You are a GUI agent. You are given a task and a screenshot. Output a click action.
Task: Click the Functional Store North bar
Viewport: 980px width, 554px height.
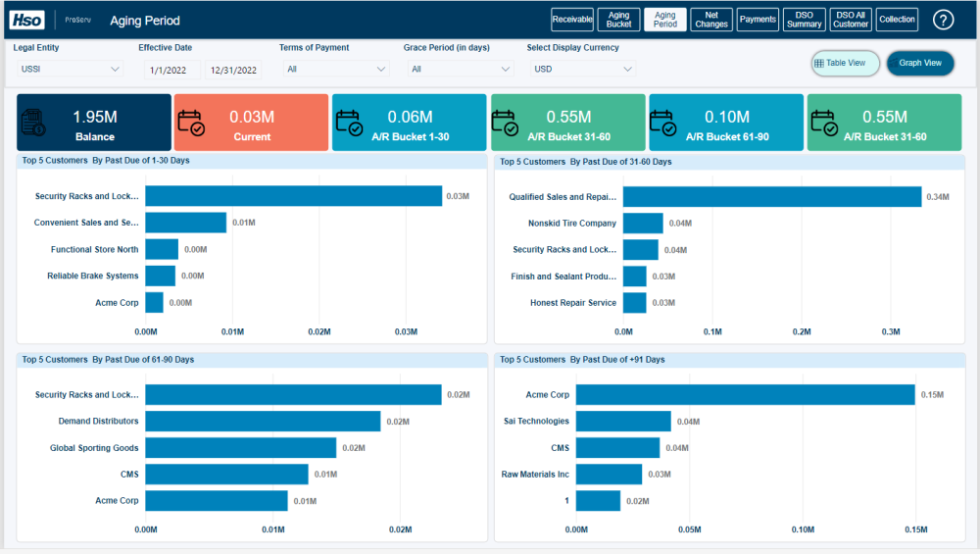click(162, 249)
